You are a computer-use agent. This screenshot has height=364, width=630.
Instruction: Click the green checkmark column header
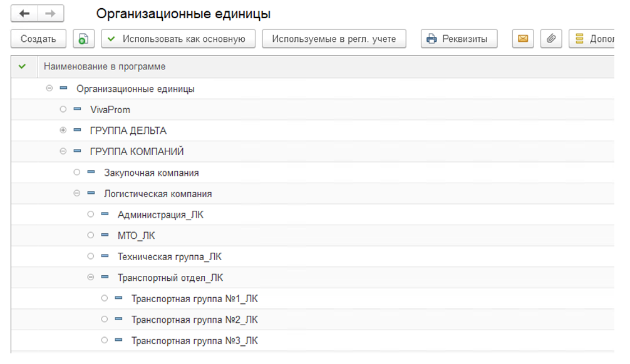click(x=23, y=66)
